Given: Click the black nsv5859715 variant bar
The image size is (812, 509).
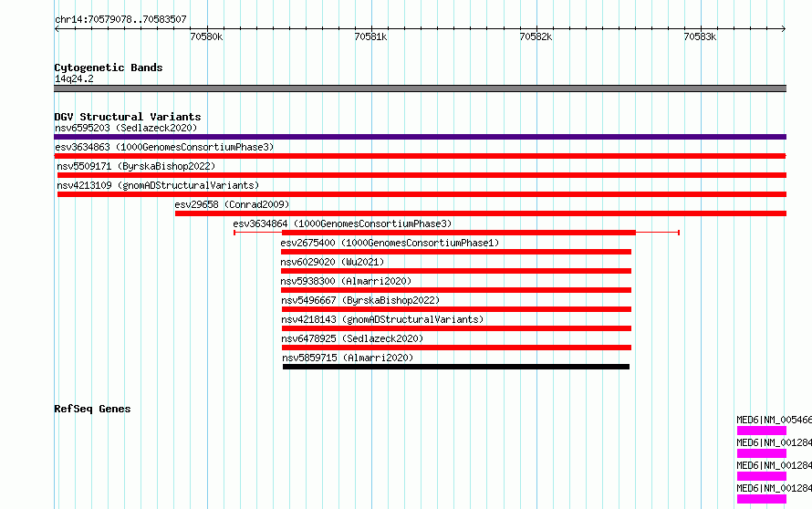Looking at the screenshot, I should click(456, 367).
